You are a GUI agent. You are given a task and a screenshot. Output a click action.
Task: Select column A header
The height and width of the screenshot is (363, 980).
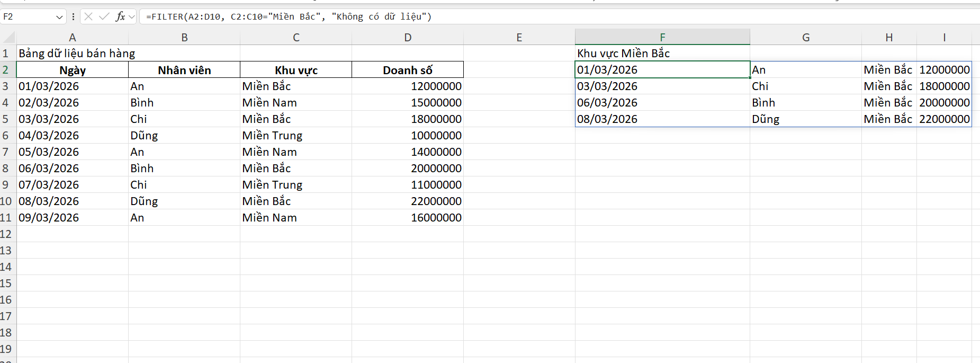73,38
